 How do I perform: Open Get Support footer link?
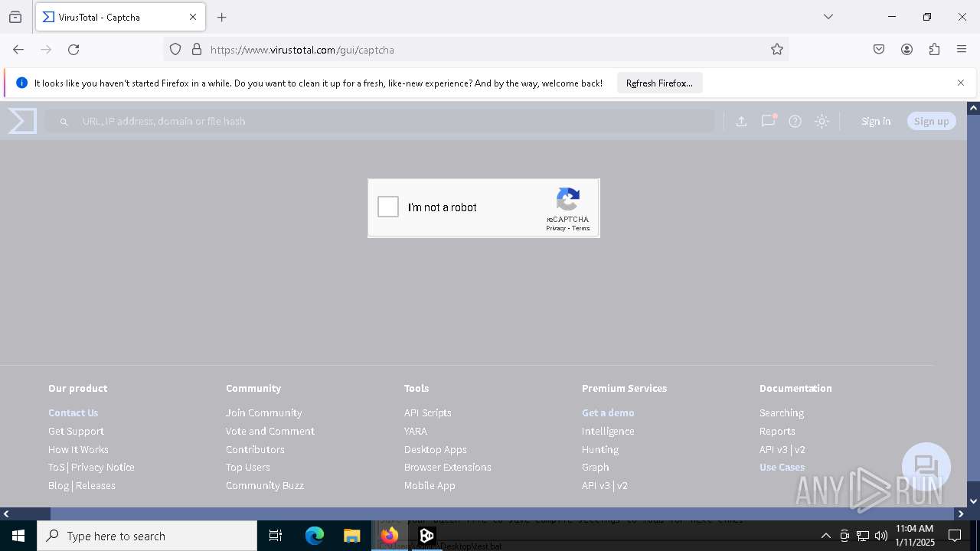[76, 431]
